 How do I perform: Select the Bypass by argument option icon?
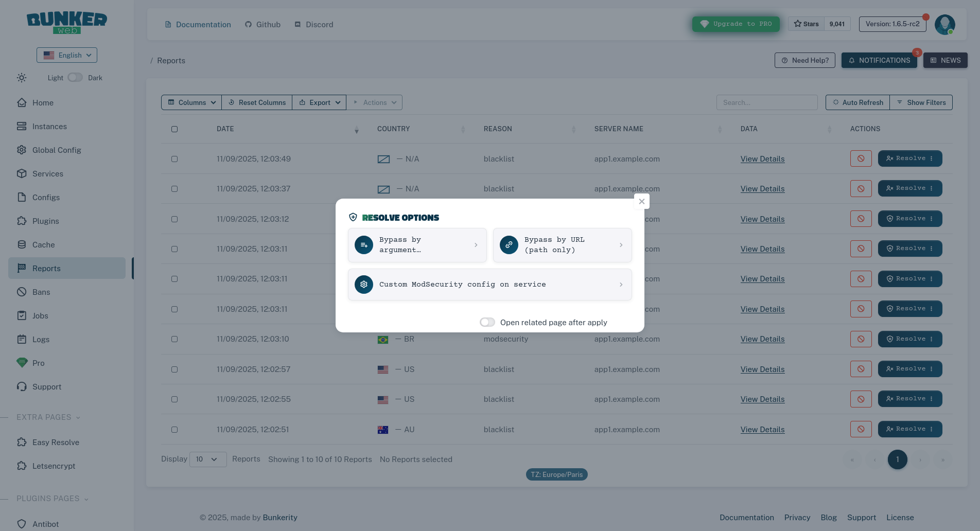(x=363, y=245)
